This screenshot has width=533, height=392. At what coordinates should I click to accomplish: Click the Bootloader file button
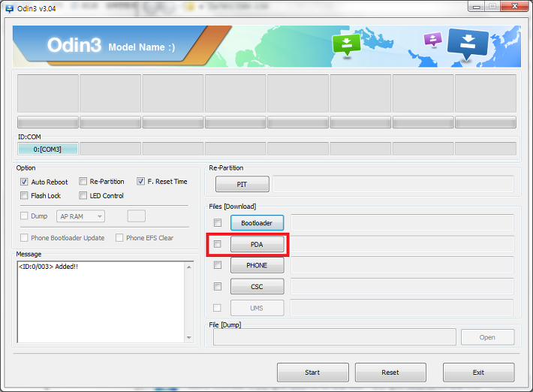tap(257, 223)
